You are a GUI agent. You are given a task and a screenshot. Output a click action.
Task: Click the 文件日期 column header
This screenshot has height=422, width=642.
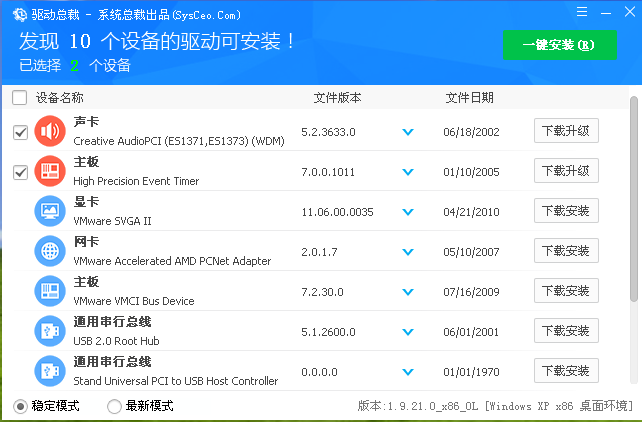point(470,98)
